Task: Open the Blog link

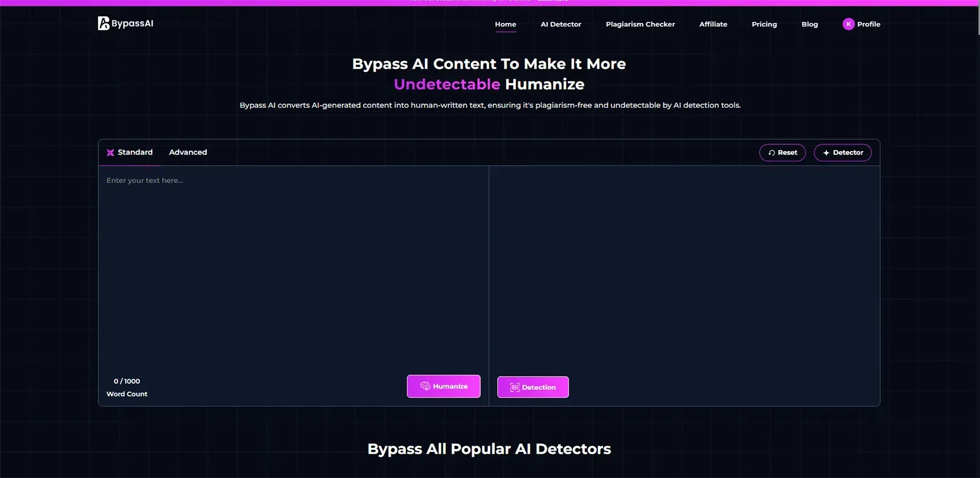Action: pyautogui.click(x=809, y=24)
